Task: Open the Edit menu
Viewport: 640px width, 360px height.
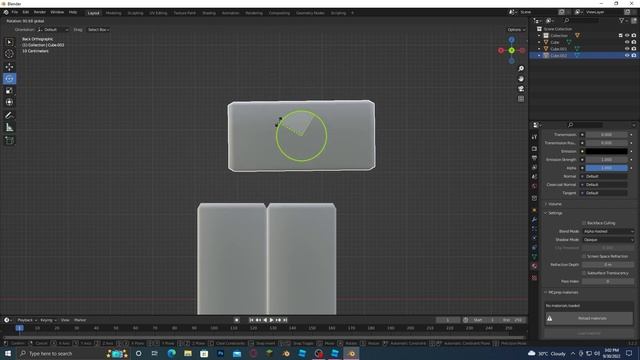Action: (26, 13)
